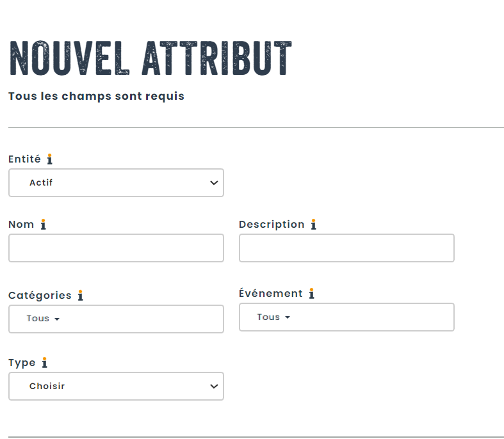Click into the Description text field
This screenshot has width=504, height=439.
(346, 248)
